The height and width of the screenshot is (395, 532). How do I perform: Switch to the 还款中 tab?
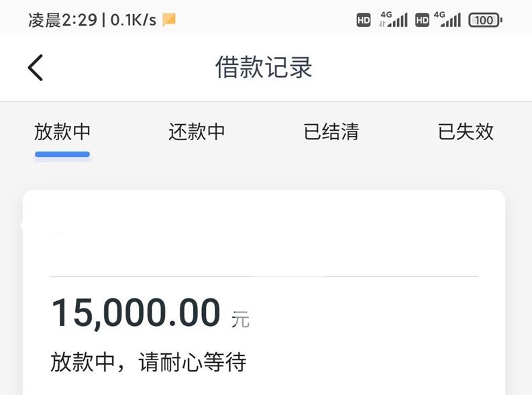197,131
